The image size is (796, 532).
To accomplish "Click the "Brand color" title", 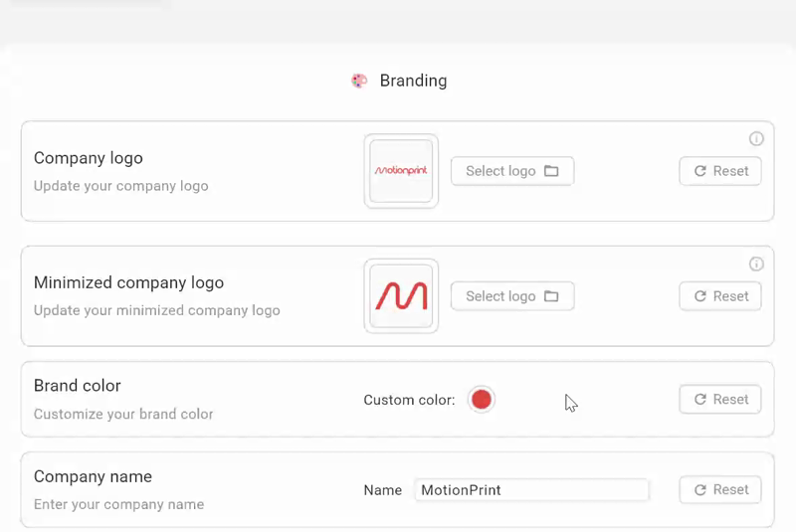I will coord(78,386).
